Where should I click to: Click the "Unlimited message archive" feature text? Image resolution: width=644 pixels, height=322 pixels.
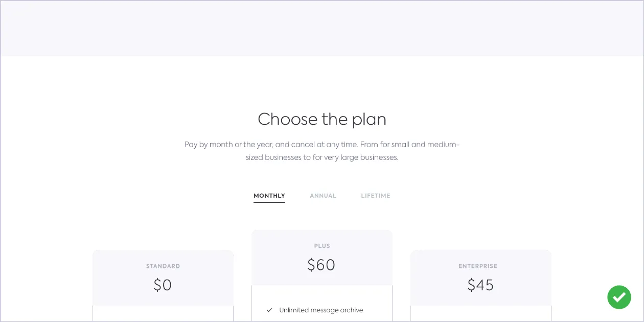(321, 310)
